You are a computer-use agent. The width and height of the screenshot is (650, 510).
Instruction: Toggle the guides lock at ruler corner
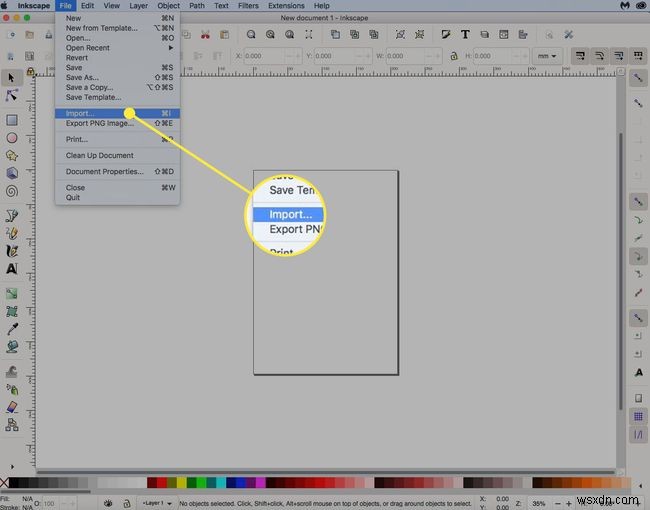[30, 71]
